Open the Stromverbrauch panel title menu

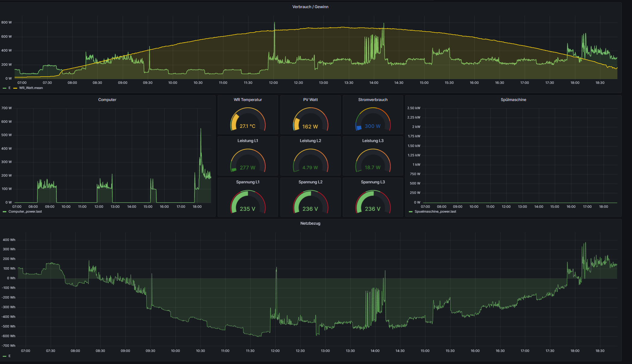click(373, 100)
